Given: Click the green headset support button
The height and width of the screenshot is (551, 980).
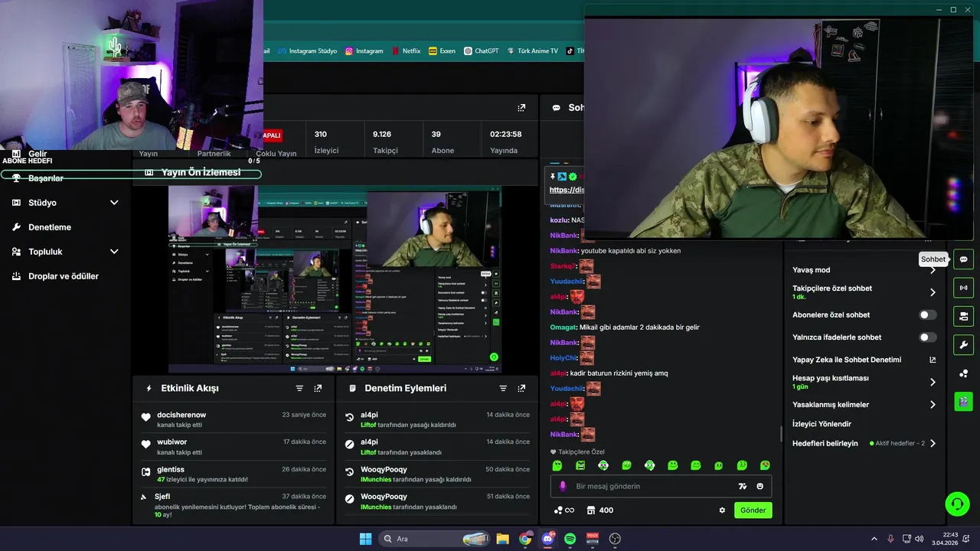Looking at the screenshot, I should tap(957, 503).
